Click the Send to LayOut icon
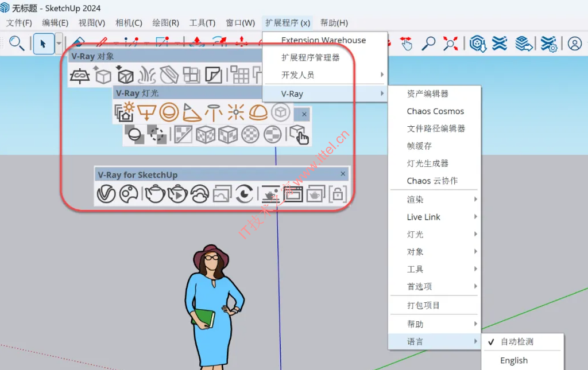588x370 pixels. click(x=524, y=44)
